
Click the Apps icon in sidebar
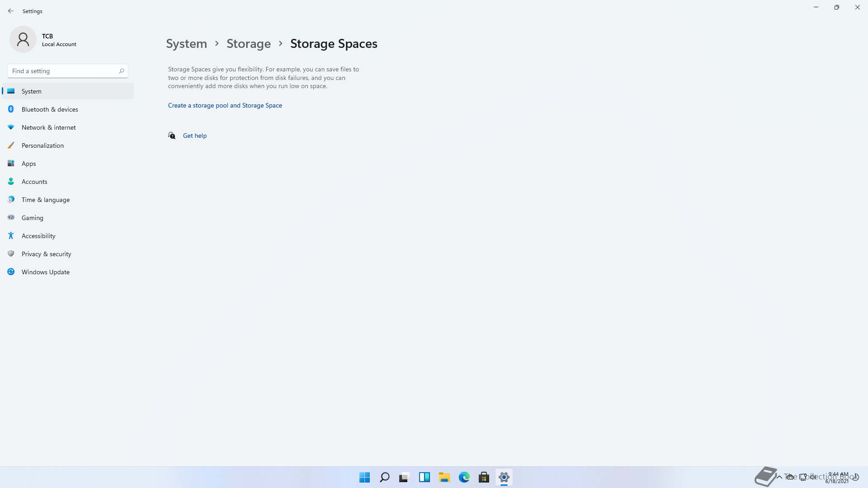pos(11,164)
